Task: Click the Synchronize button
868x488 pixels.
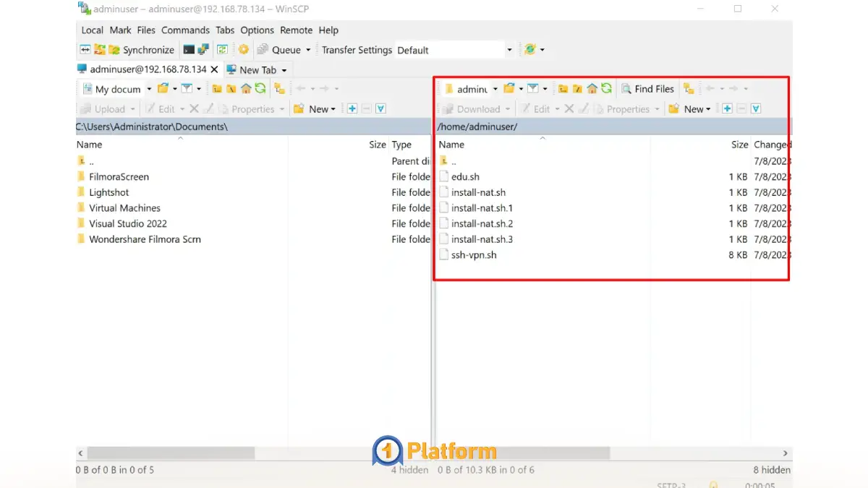Action: pos(142,50)
